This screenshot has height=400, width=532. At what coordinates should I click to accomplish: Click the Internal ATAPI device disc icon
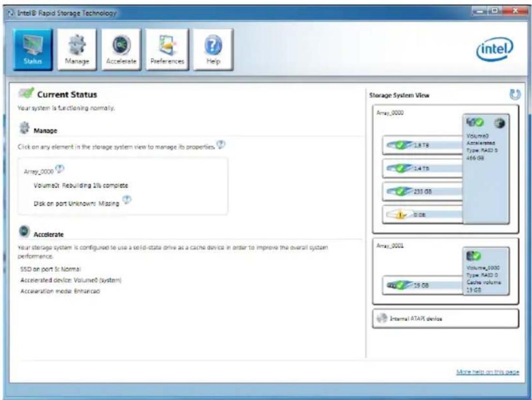coord(382,318)
